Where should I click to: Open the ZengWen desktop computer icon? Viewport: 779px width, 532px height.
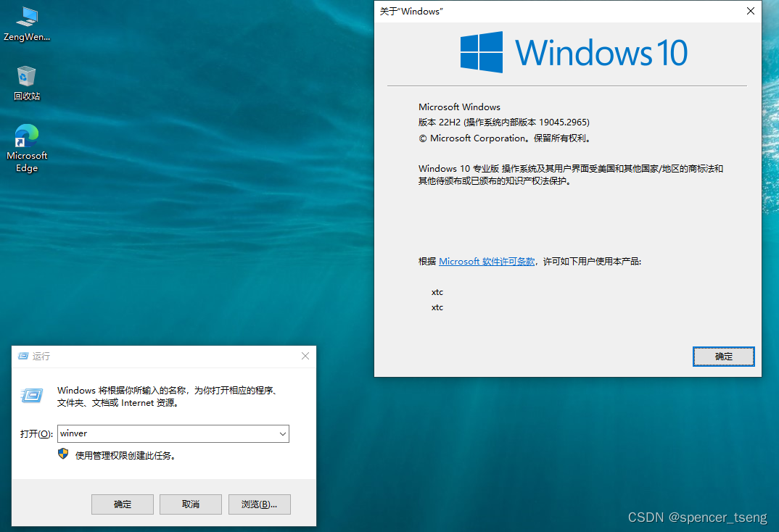pyautogui.click(x=27, y=24)
